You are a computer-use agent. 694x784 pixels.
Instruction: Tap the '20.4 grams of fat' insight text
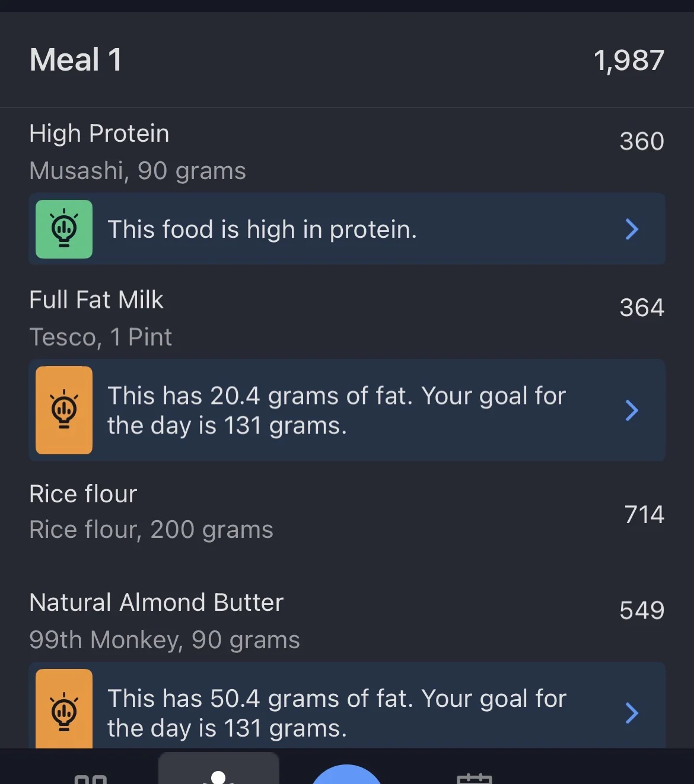[x=336, y=410]
